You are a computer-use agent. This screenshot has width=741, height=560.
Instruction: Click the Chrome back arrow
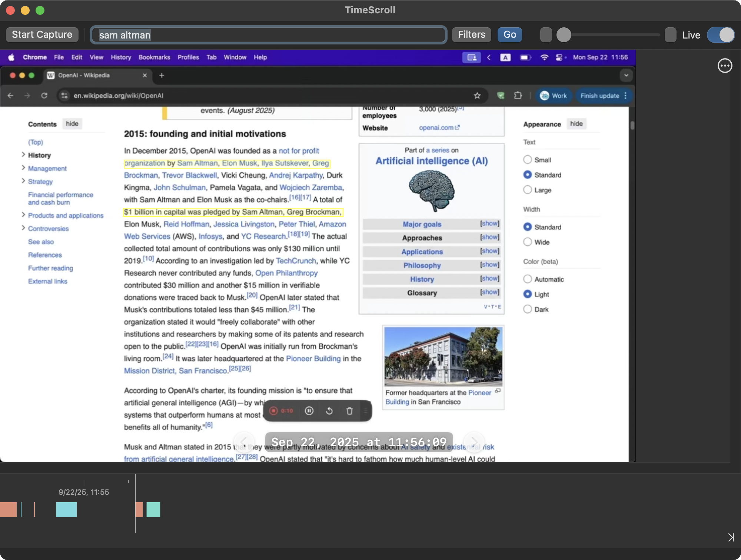10,96
